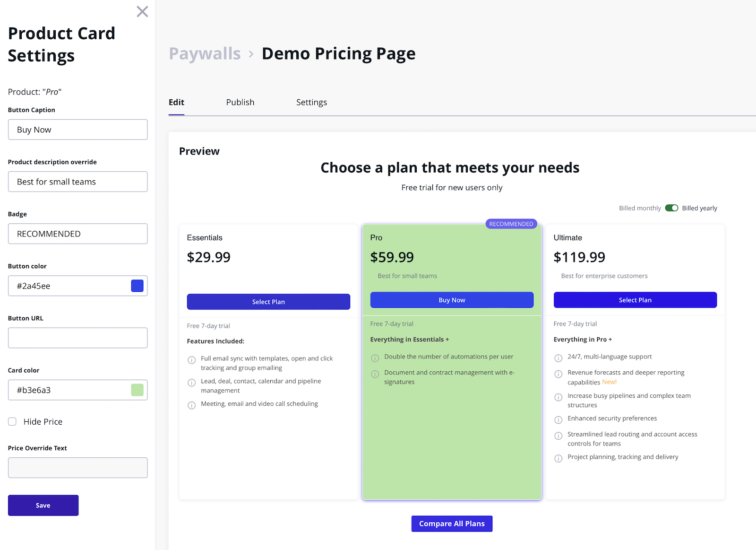
Task: Focus the Button Caption input field
Action: [x=77, y=130]
